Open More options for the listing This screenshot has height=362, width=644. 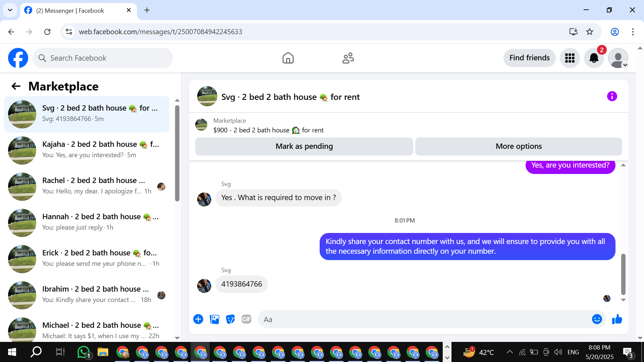(519, 146)
